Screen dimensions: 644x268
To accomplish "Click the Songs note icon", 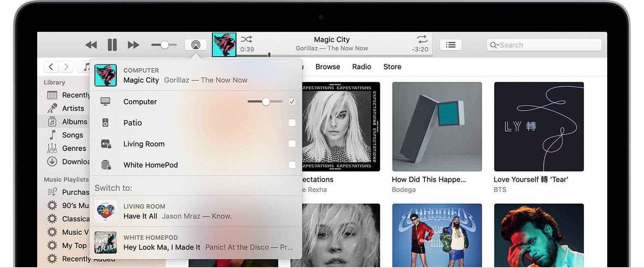I will [x=52, y=135].
